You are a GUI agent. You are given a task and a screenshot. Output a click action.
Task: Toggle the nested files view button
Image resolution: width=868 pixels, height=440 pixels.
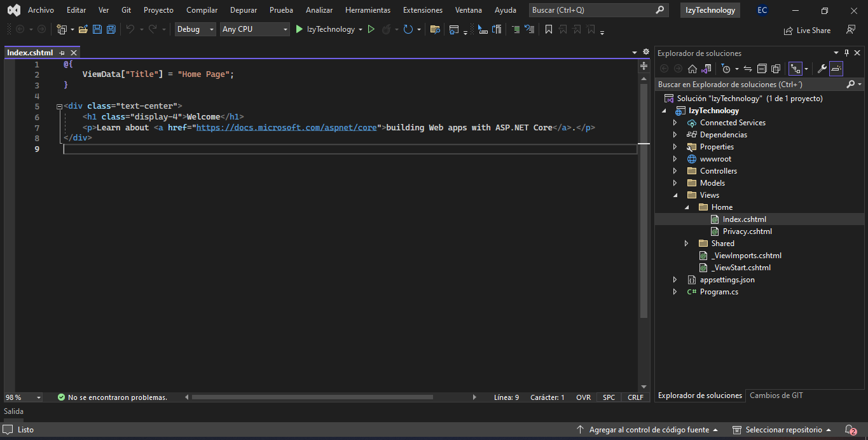tap(795, 69)
